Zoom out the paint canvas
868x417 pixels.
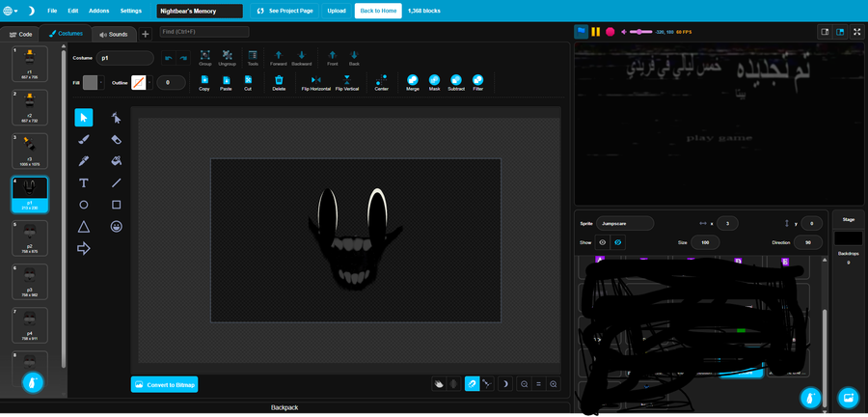point(525,384)
